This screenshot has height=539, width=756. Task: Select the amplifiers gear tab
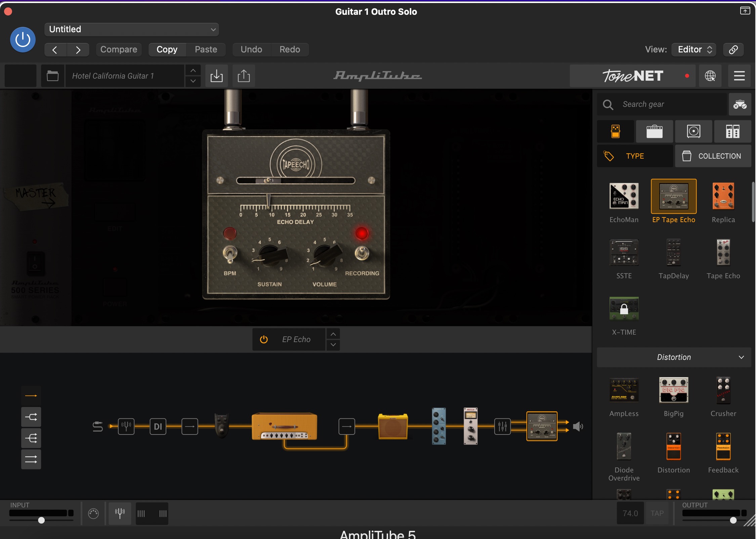tap(655, 131)
